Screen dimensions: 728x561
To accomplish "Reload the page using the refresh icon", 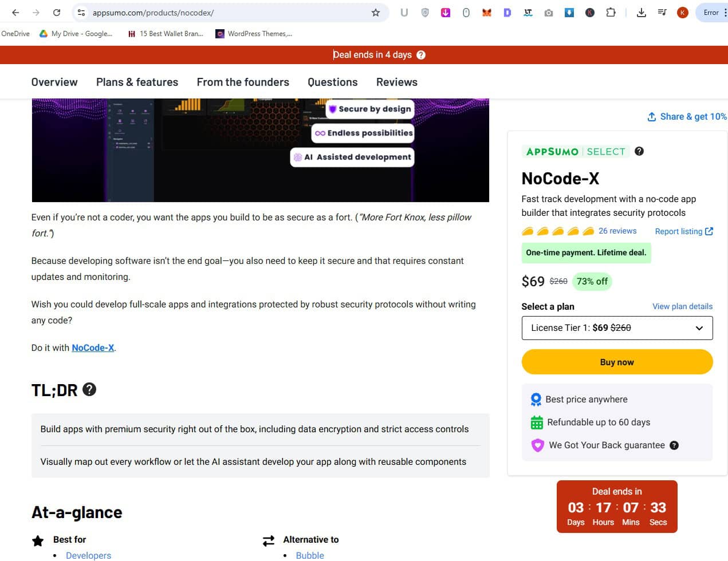I will coord(56,12).
